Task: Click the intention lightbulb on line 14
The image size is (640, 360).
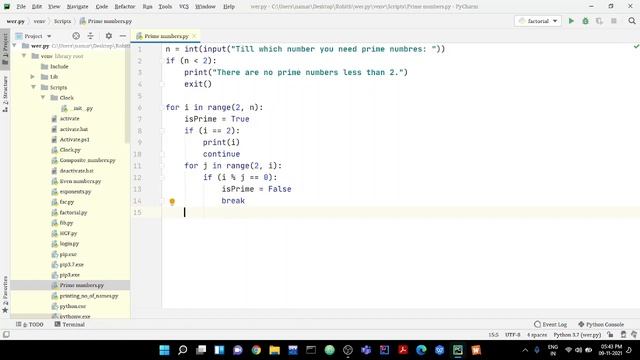Action: click(x=172, y=201)
